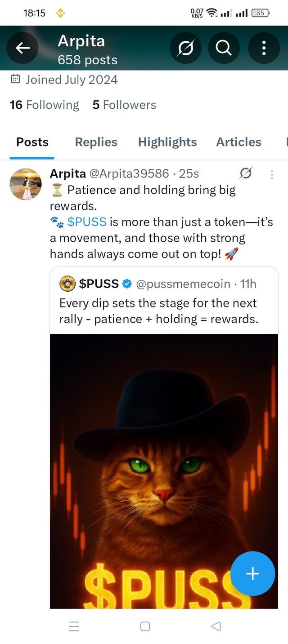Tap the back arrow in header
288x644 pixels.
pyautogui.click(x=22, y=48)
